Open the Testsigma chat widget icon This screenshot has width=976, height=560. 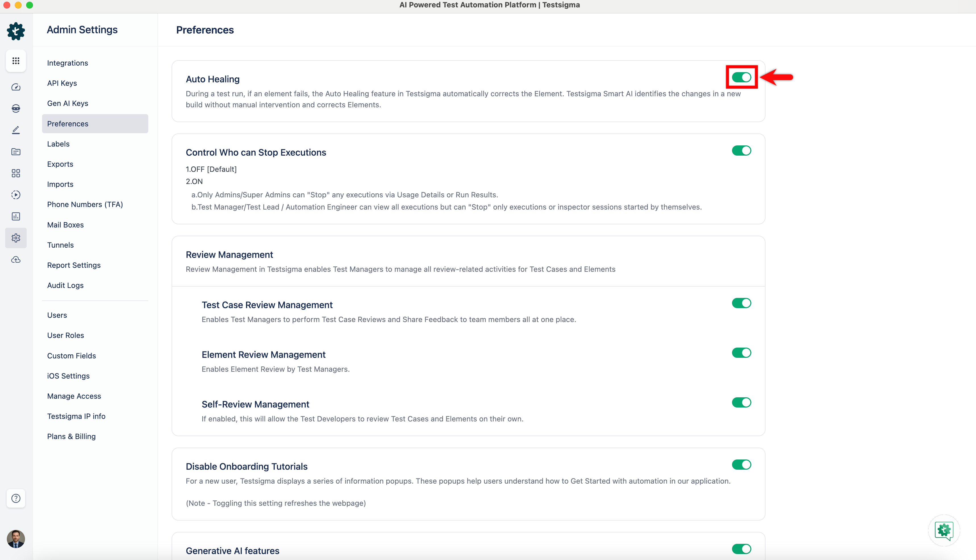point(944,530)
